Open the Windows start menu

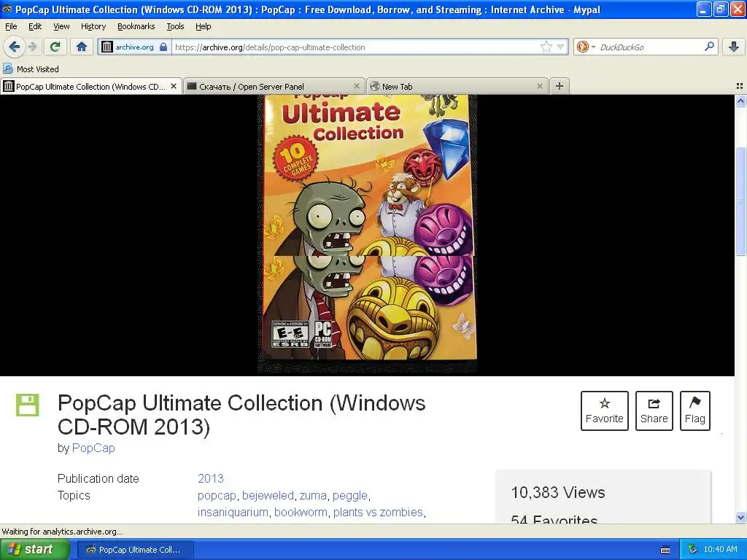[35, 550]
